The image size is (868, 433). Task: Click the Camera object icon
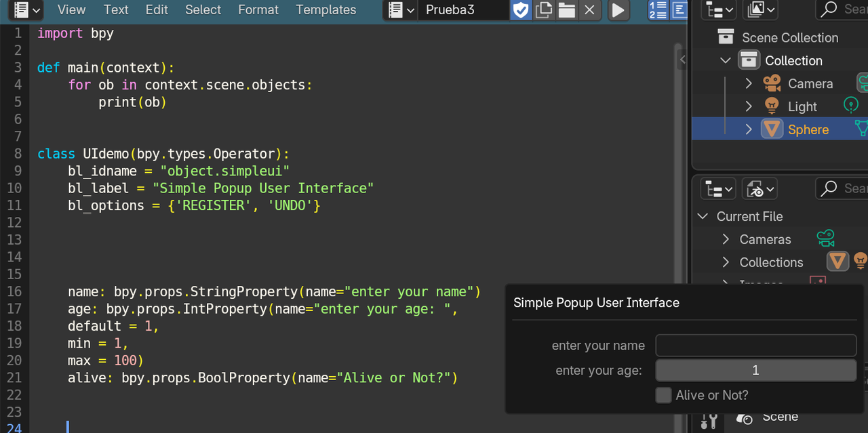(x=772, y=83)
